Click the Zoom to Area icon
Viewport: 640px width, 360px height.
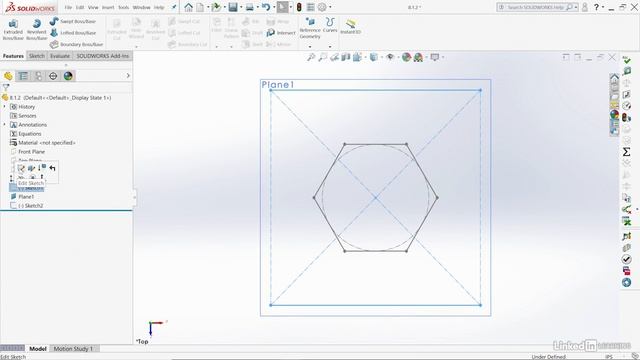322,57
